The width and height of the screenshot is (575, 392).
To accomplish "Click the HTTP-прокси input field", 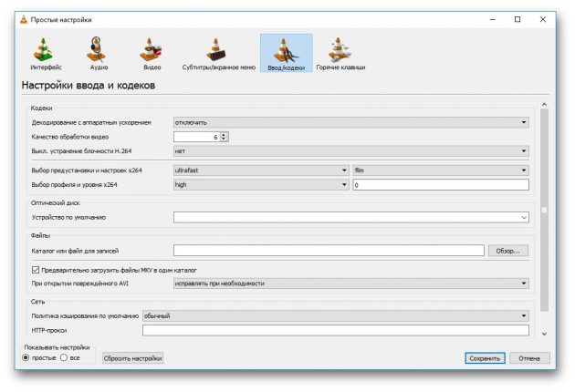I will point(336,330).
